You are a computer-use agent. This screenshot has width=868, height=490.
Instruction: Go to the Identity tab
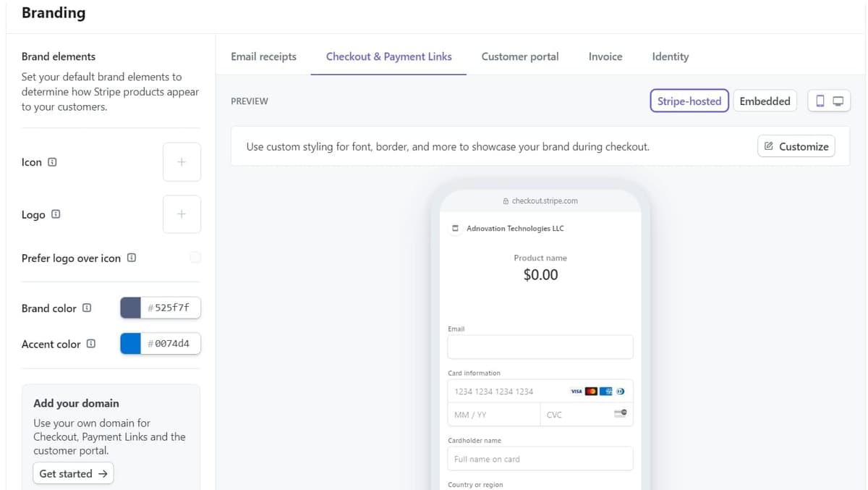click(670, 56)
